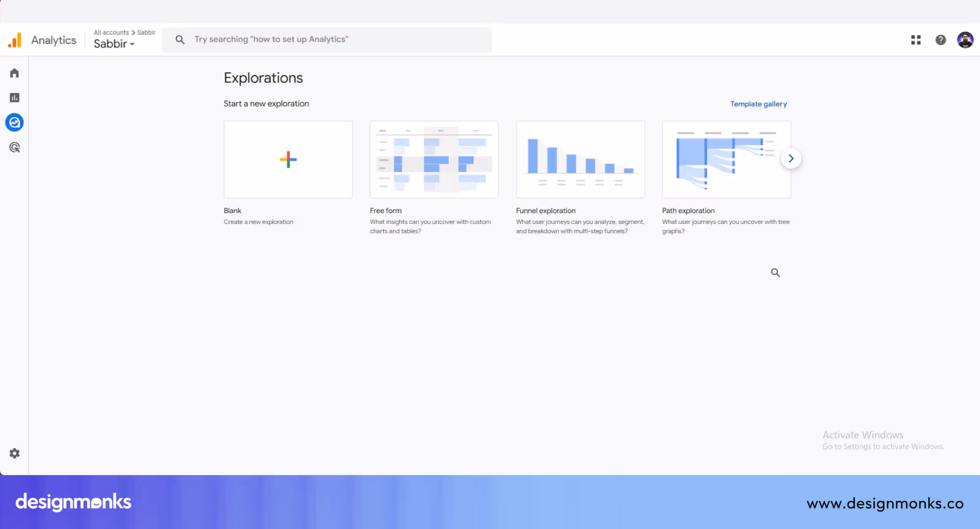The image size is (980, 529).
Task: Open the Google apps grid
Action: [x=916, y=40]
